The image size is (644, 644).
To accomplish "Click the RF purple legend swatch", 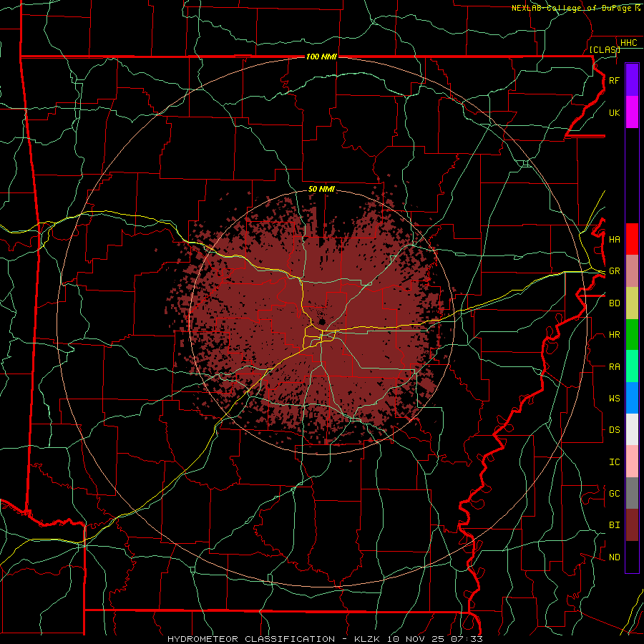I will tap(632, 80).
